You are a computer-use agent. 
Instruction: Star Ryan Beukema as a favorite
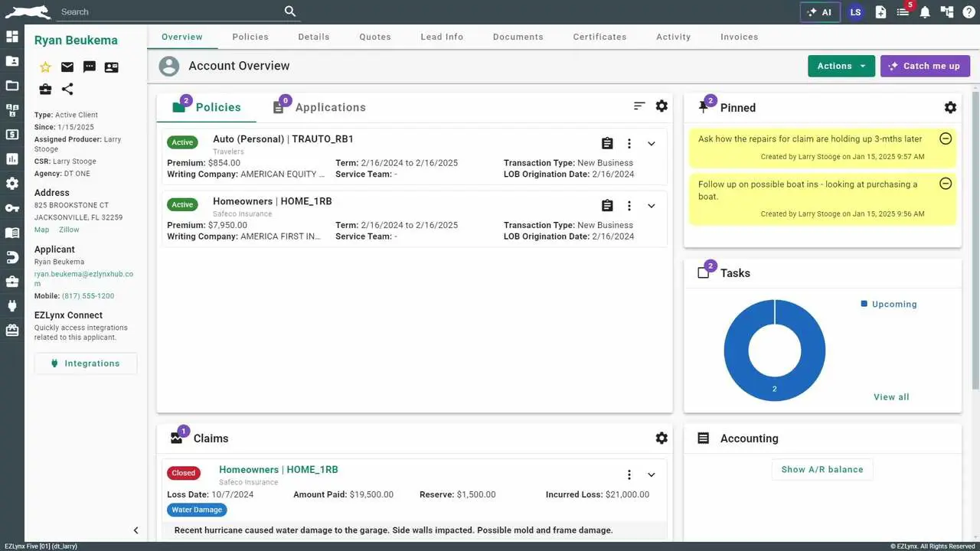[45, 67]
